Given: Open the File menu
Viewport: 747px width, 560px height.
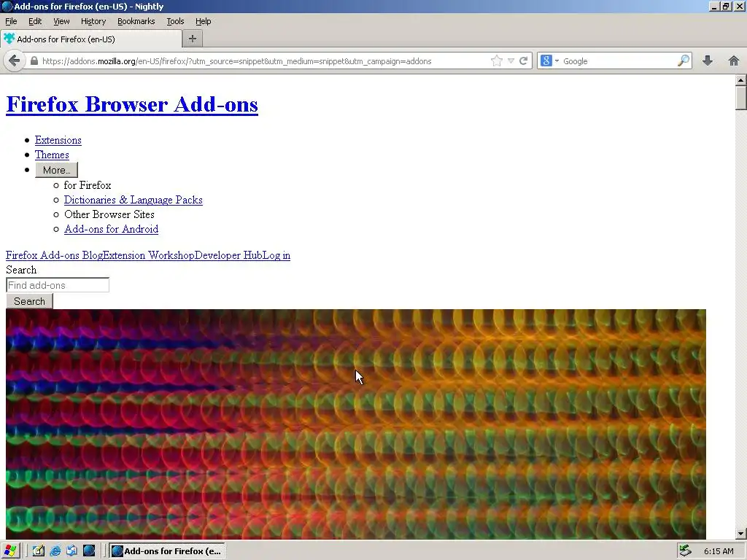Looking at the screenshot, I should 11,21.
